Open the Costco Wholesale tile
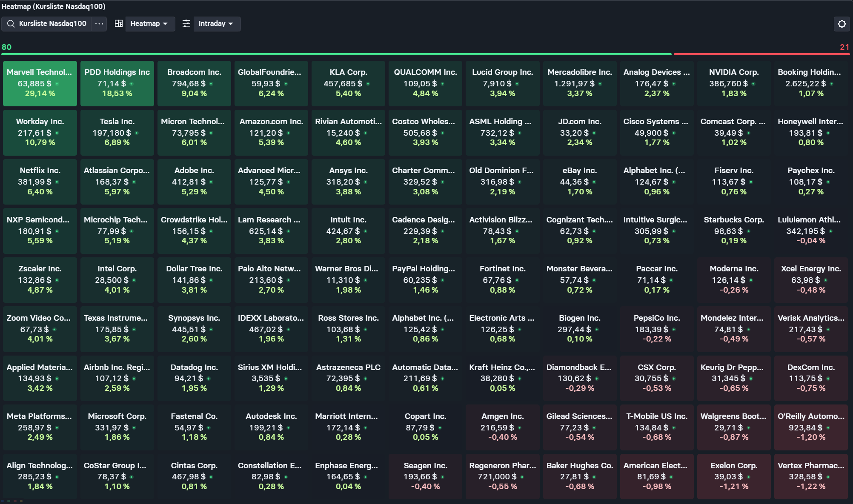The width and height of the screenshot is (853, 504). tap(425, 133)
